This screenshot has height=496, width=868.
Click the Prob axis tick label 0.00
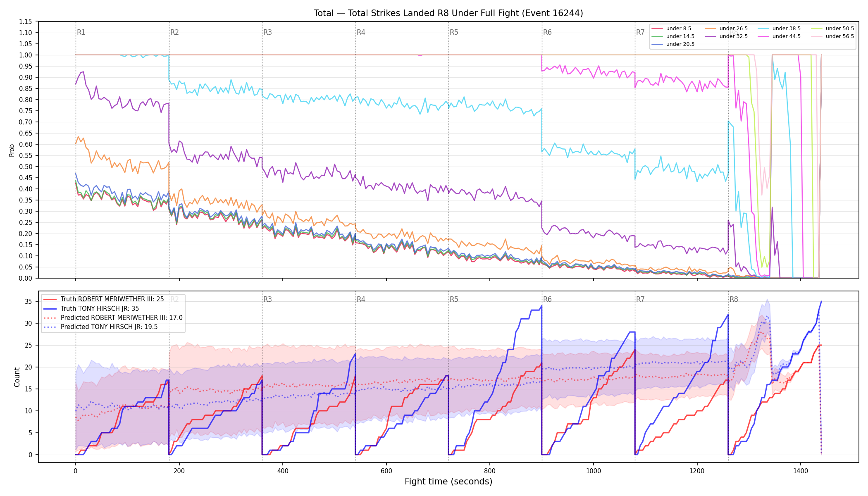(26, 279)
